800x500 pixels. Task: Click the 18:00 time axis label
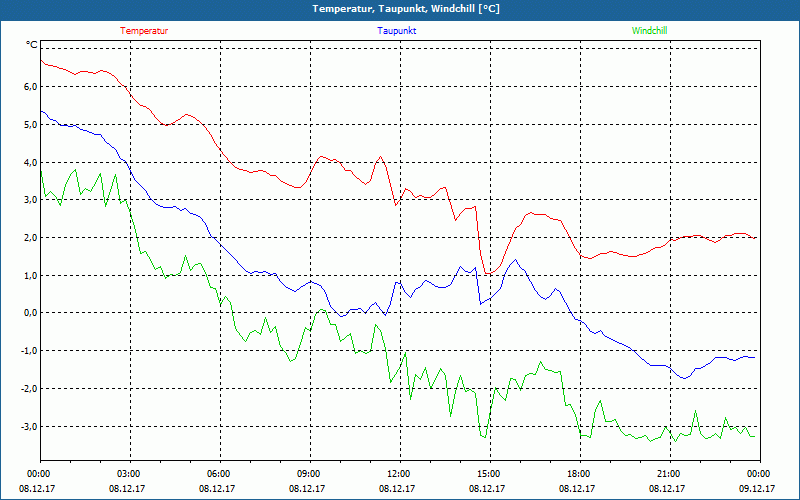(580, 474)
